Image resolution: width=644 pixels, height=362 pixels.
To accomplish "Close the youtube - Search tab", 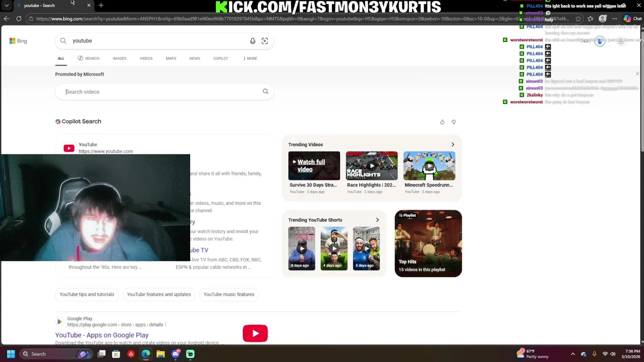I will (89, 6).
